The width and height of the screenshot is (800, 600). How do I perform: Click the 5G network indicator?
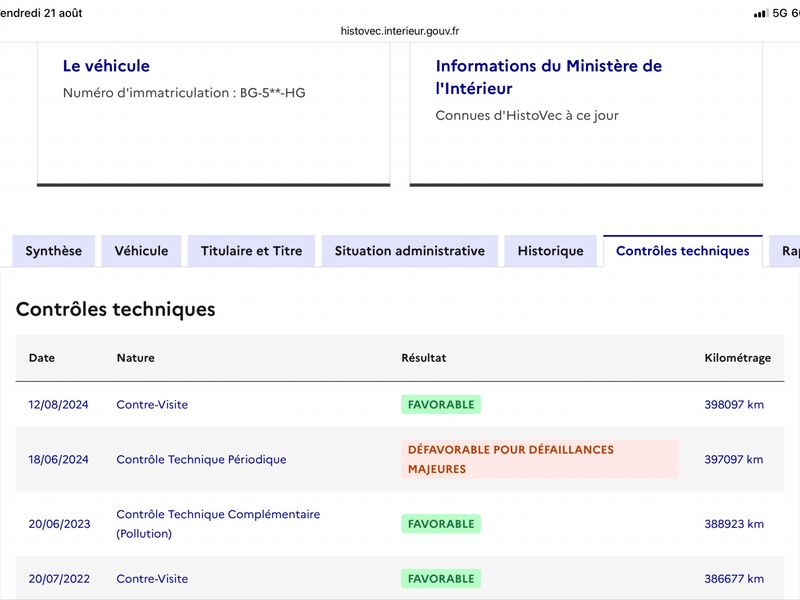pyautogui.click(x=780, y=13)
